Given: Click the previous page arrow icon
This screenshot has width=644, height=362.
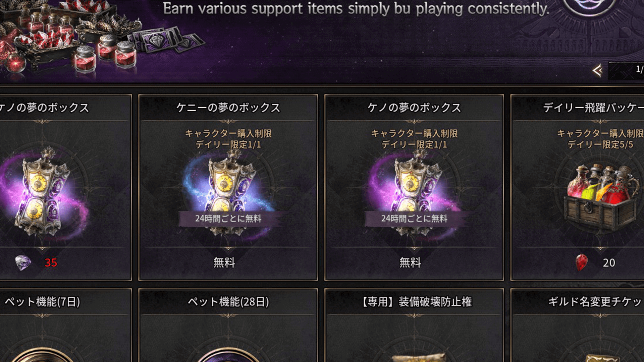Looking at the screenshot, I should 598,71.
